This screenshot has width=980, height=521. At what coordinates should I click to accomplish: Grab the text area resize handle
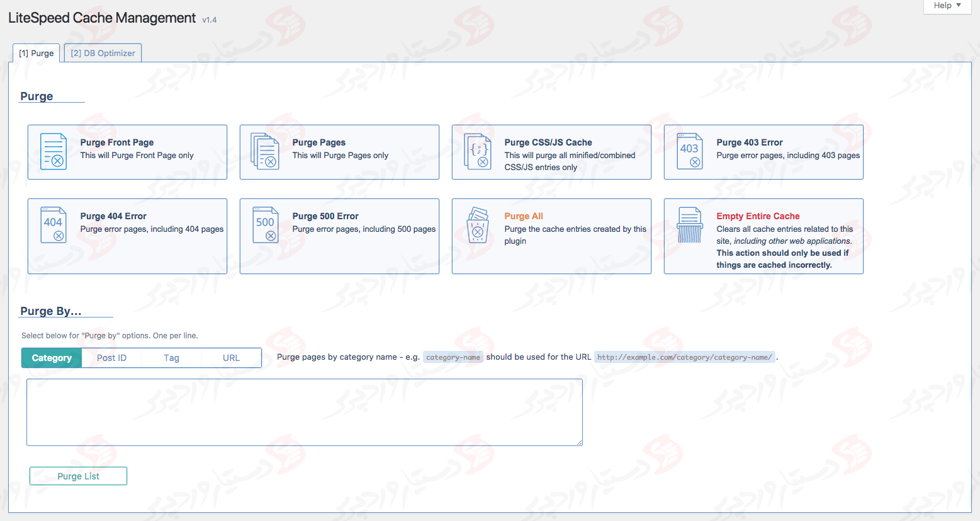click(580, 443)
